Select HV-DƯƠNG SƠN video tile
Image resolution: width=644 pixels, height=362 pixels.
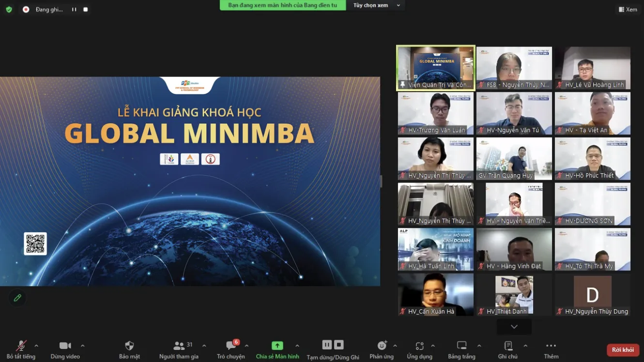click(593, 204)
